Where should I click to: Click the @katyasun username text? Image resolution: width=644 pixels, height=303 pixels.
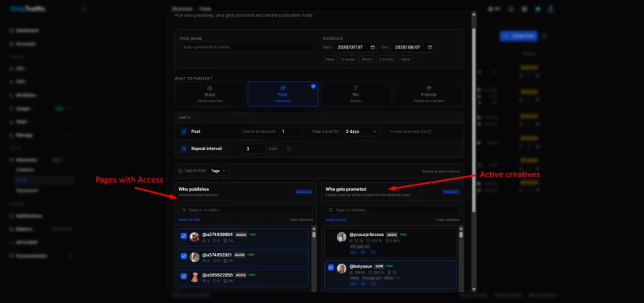(361, 266)
